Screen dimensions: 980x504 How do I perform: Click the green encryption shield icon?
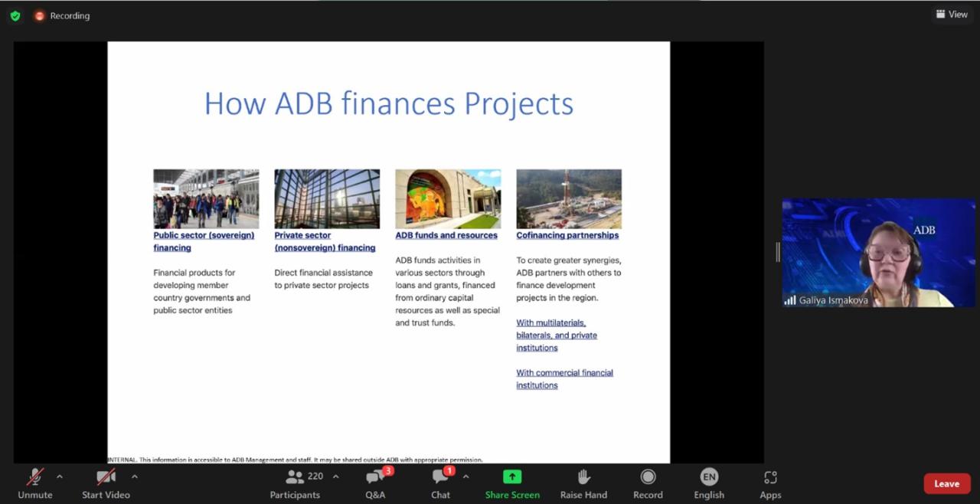click(15, 15)
